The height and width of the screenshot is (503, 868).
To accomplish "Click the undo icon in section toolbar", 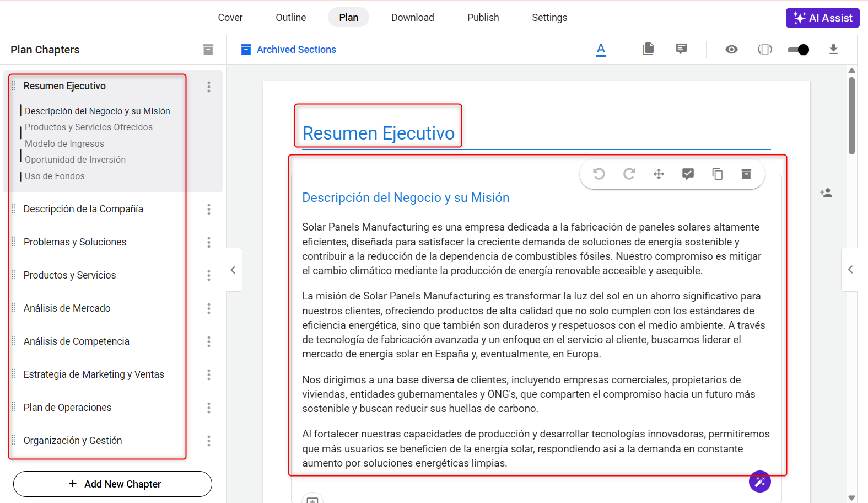I will coord(599,174).
